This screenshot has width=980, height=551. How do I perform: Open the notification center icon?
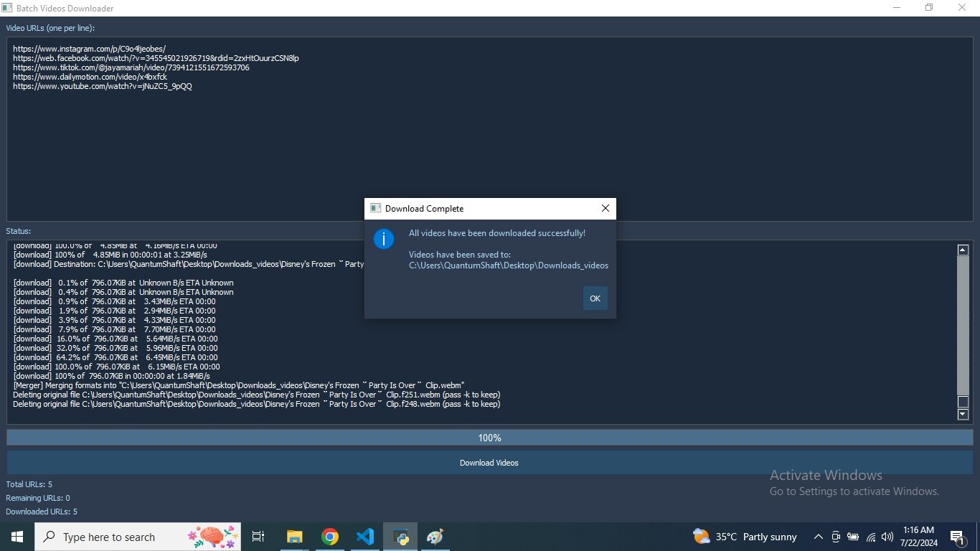(957, 537)
